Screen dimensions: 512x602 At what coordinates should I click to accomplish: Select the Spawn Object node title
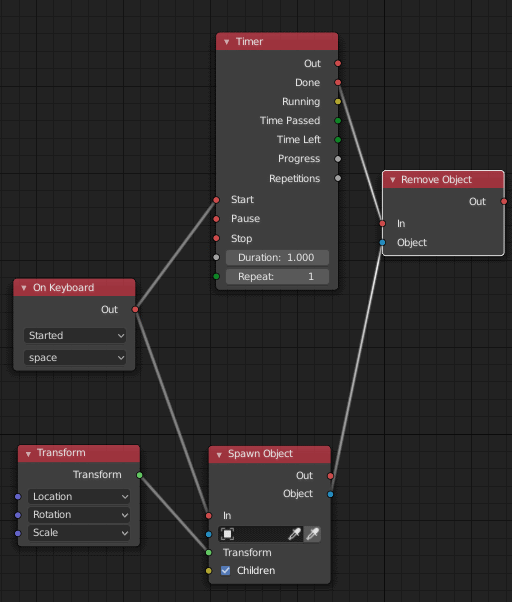click(x=260, y=454)
